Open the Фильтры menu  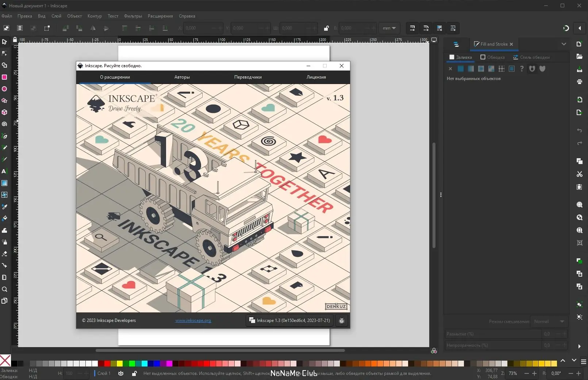(133, 16)
